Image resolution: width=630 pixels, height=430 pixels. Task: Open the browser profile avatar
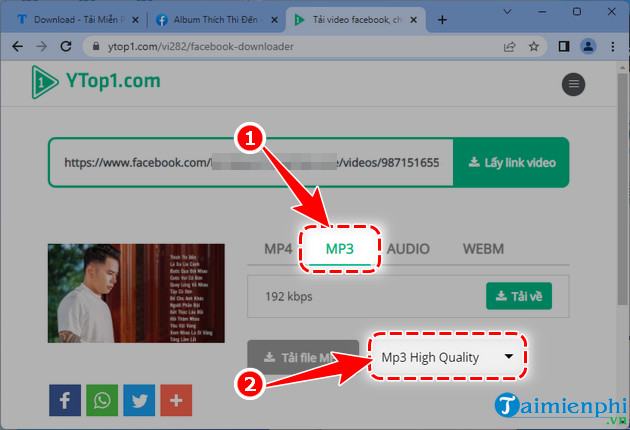coord(588,47)
